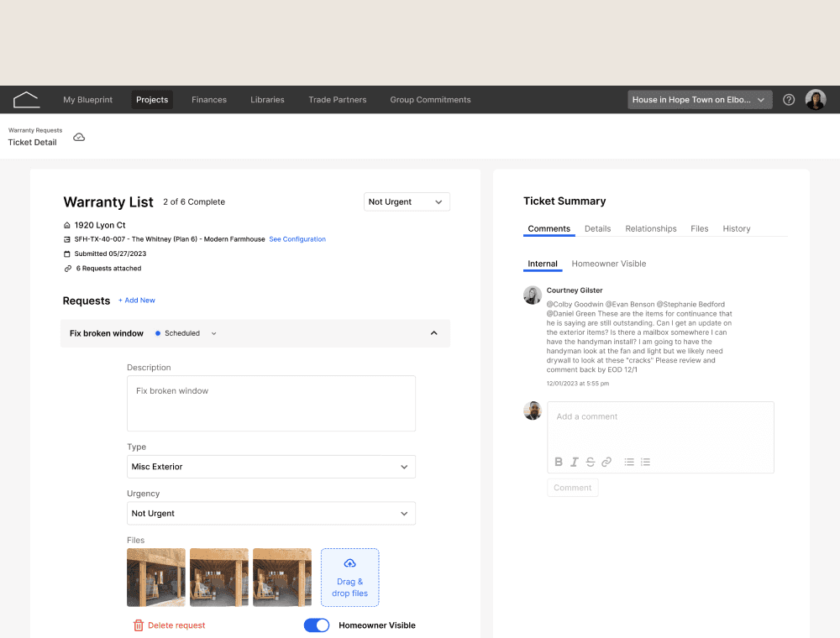Click the Bold formatting icon

559,462
